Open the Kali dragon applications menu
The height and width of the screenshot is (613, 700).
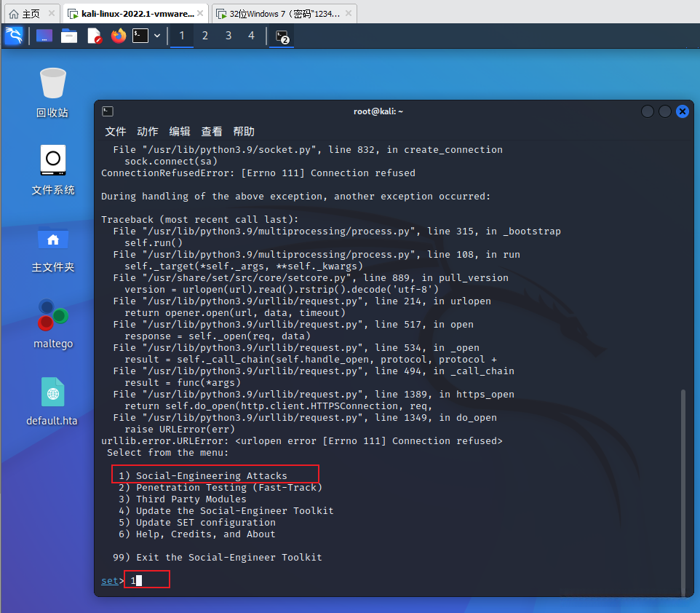coord(14,36)
